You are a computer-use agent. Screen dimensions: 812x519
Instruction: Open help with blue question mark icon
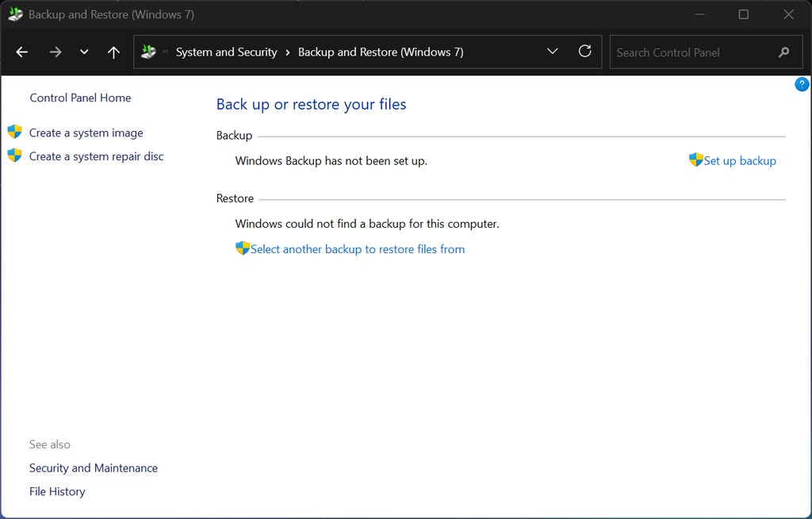coord(802,85)
